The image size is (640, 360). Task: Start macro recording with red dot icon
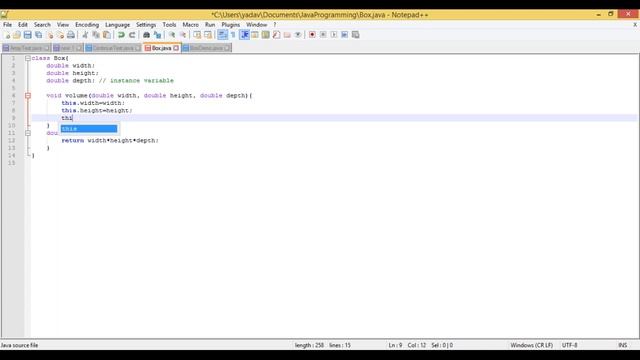pos(312,35)
